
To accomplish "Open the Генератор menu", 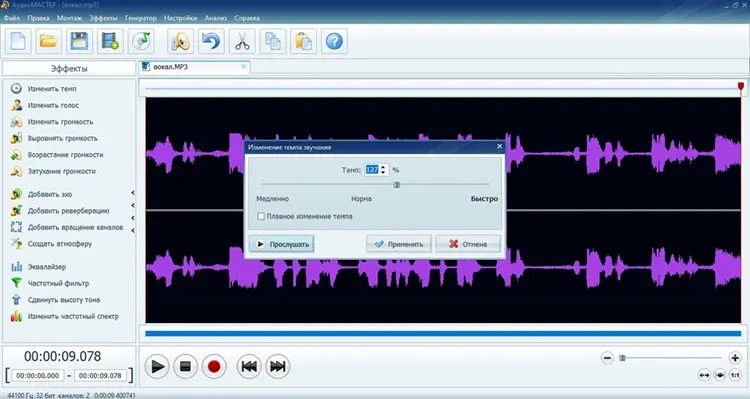I will (141, 18).
